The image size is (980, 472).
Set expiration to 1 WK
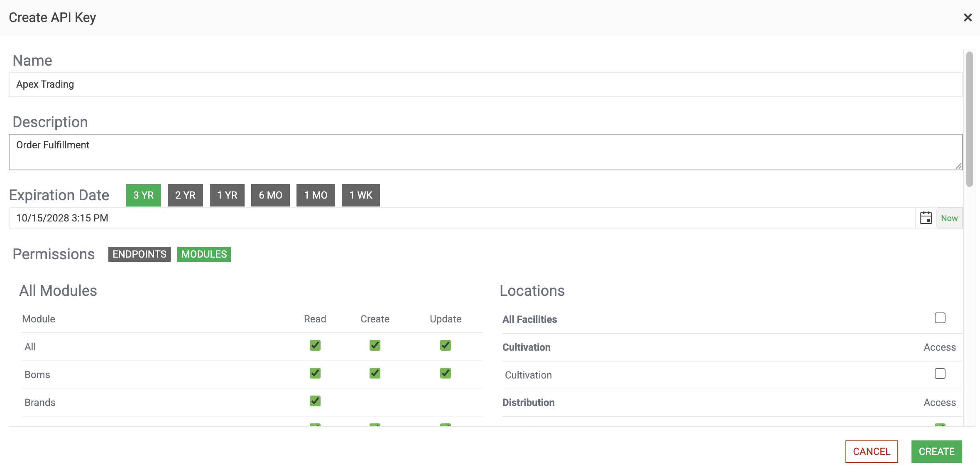[x=360, y=195]
